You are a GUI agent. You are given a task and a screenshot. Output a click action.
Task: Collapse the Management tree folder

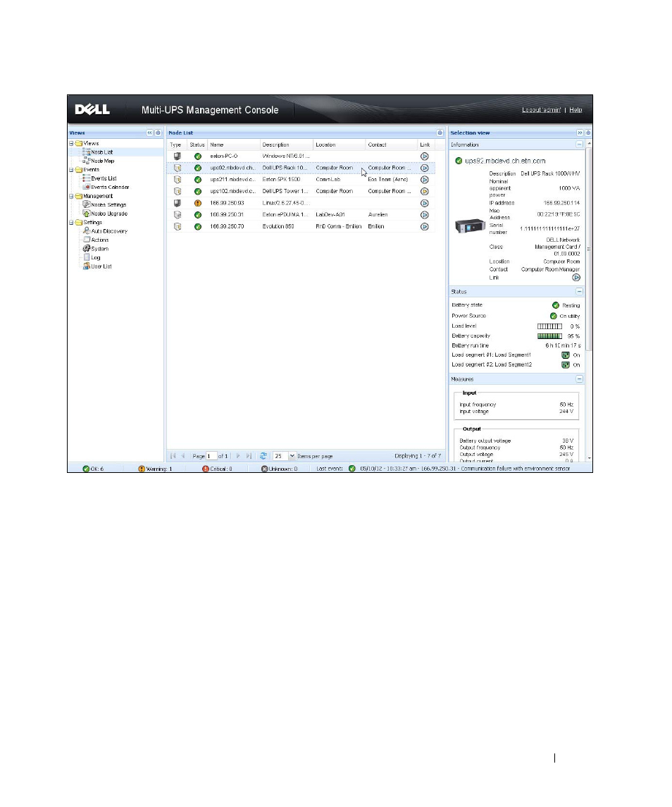coord(72,196)
